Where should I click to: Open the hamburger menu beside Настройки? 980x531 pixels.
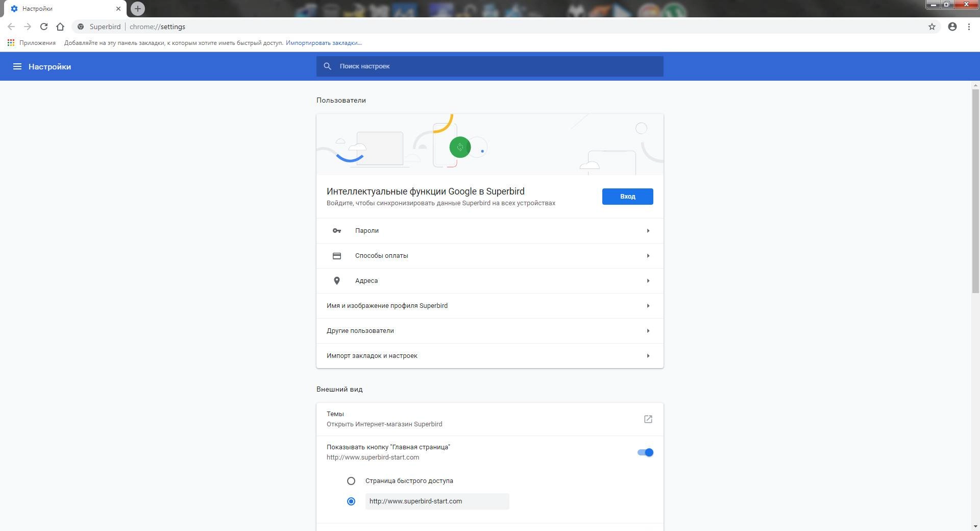(x=17, y=66)
